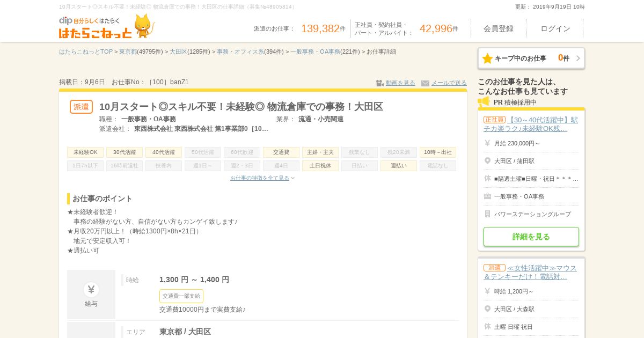Click the megaphone PR icon
644x338 pixels.
(484, 101)
